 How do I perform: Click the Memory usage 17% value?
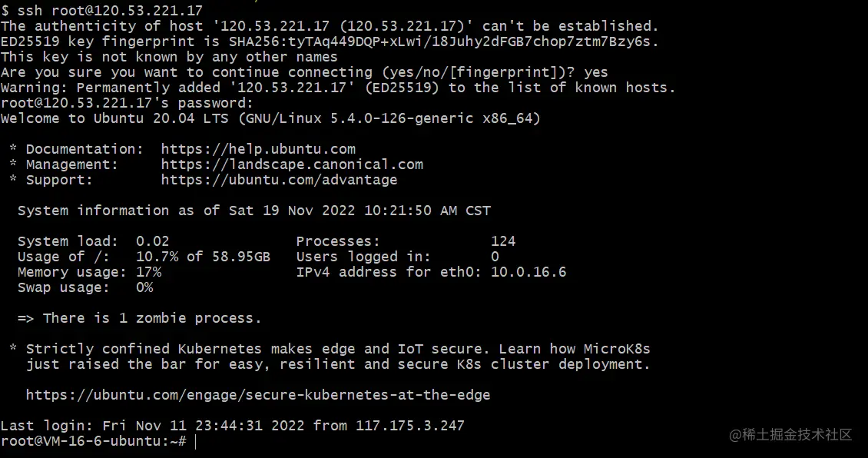pos(149,273)
